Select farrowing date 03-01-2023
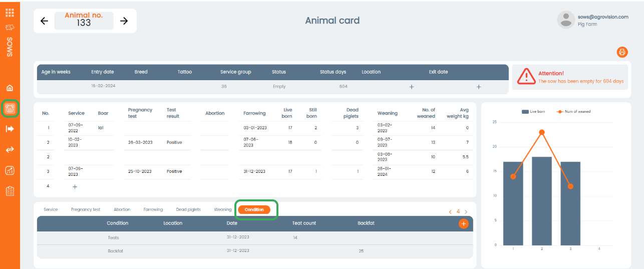Image resolution: width=644 pixels, height=269 pixels. point(255,128)
